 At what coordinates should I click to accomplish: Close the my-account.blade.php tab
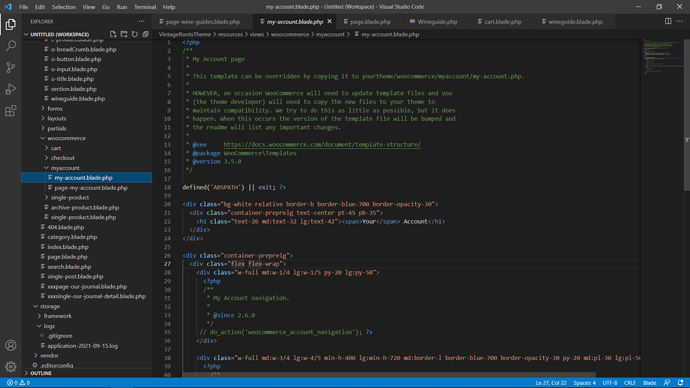(329, 21)
